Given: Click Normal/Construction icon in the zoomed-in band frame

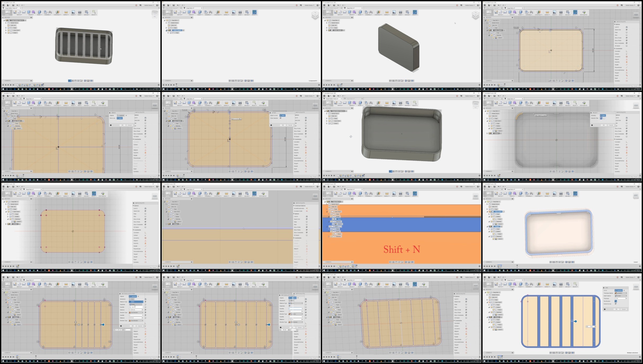Looking at the screenshot, I should tap(307, 208).
